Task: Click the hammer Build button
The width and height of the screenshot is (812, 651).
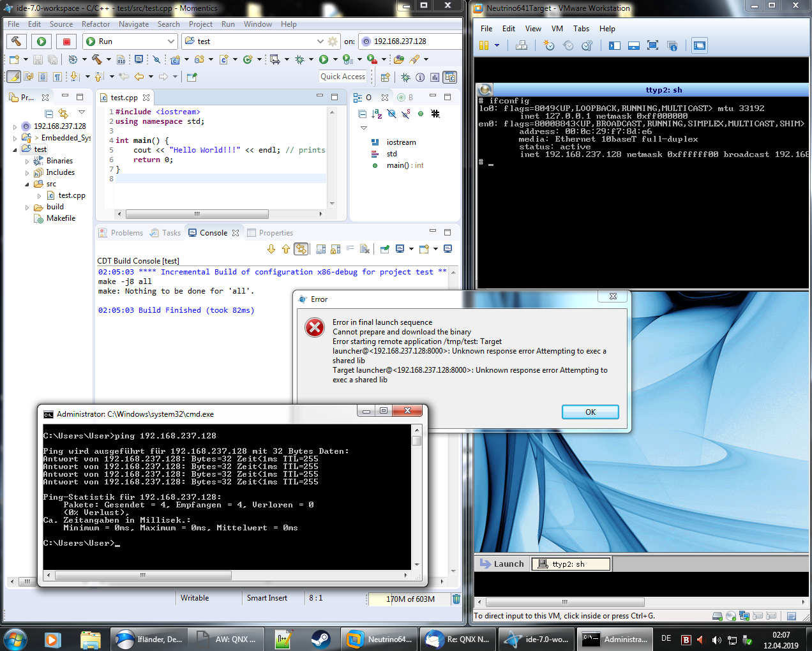Action: tap(17, 41)
